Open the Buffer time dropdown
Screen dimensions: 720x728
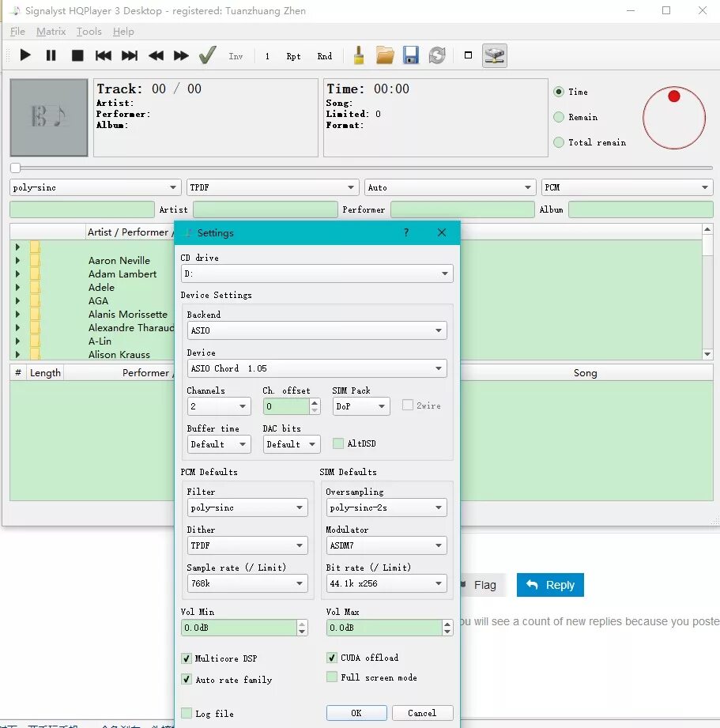coord(219,444)
